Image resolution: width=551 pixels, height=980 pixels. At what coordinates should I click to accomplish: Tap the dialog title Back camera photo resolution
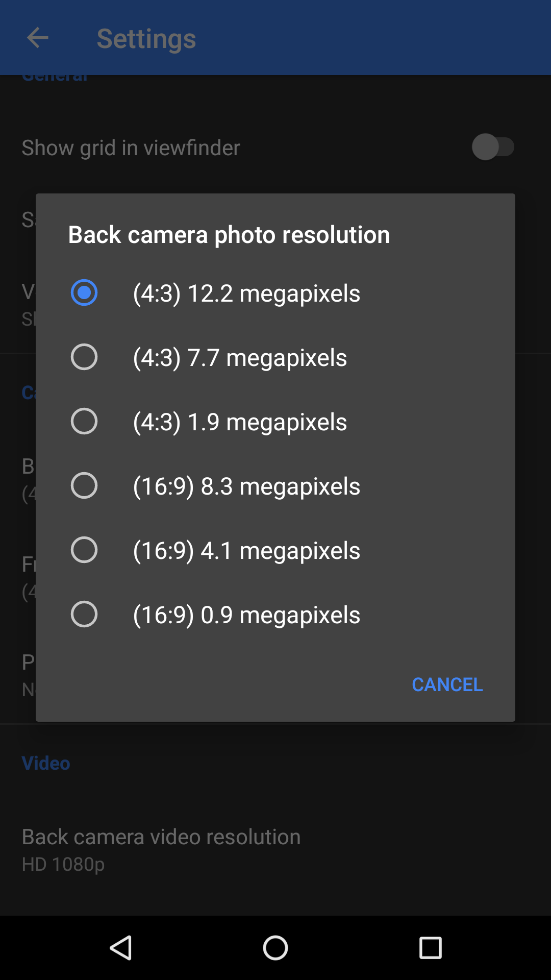point(229,235)
